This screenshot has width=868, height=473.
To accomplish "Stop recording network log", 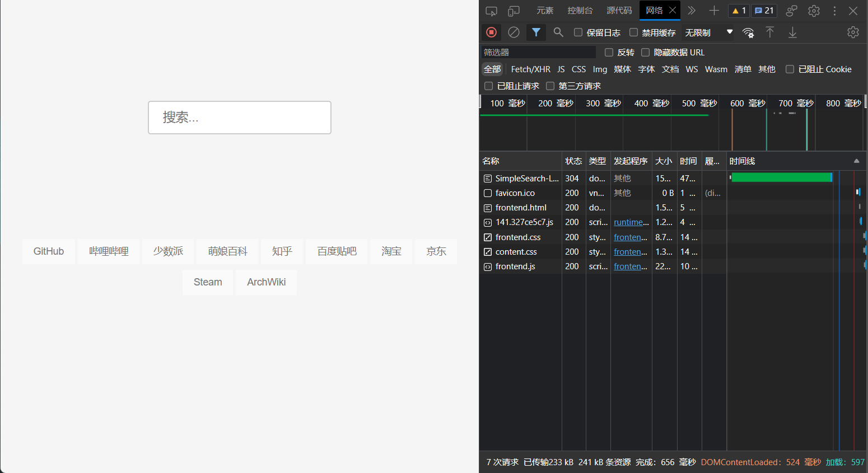I will (x=491, y=32).
